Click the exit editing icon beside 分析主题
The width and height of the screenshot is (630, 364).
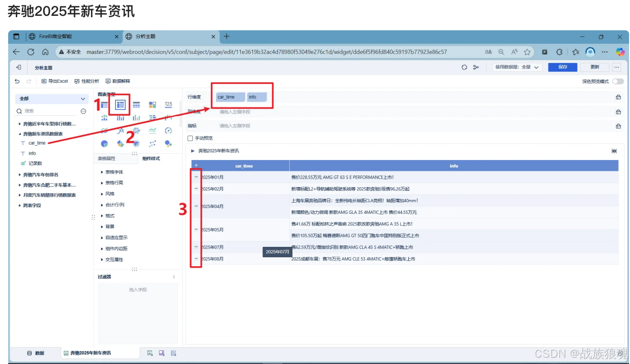click(19, 67)
